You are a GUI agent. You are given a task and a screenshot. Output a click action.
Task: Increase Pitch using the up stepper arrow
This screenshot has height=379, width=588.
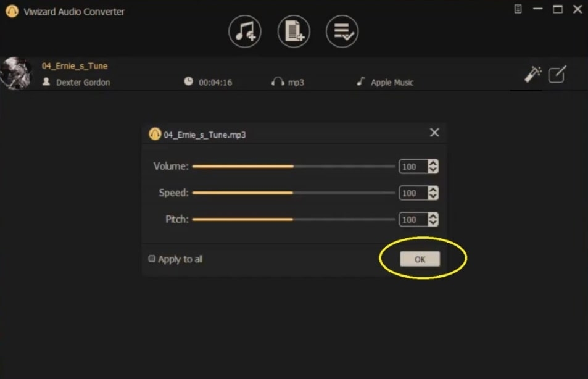(x=433, y=217)
